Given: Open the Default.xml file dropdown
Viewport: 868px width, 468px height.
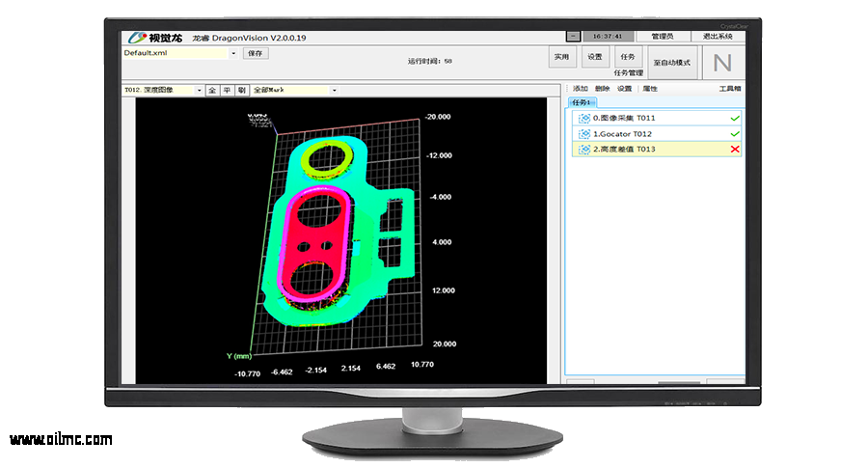Looking at the screenshot, I should tap(233, 53).
